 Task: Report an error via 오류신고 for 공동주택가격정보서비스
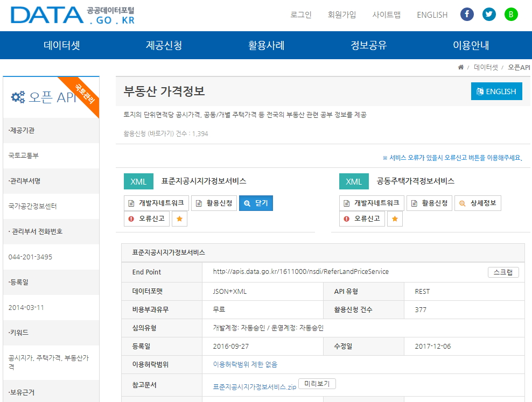(362, 218)
